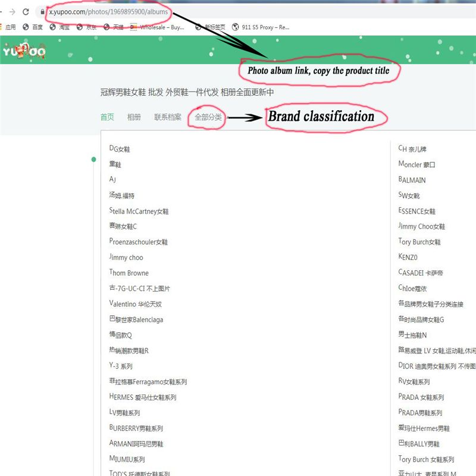This screenshot has width=476, height=476.
Task: Expand the 全部分类 category dropdown
Action: pyautogui.click(x=208, y=117)
